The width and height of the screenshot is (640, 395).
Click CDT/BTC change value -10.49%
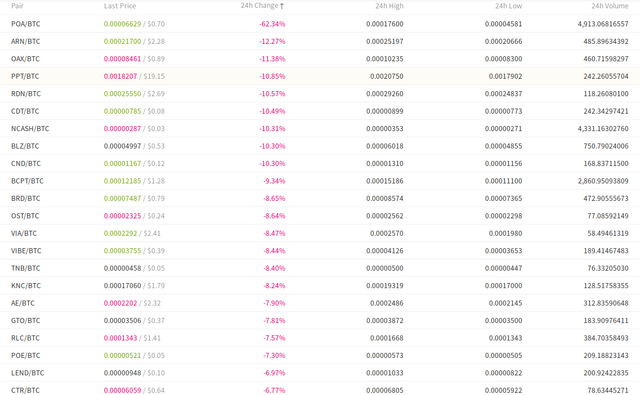coord(272,111)
